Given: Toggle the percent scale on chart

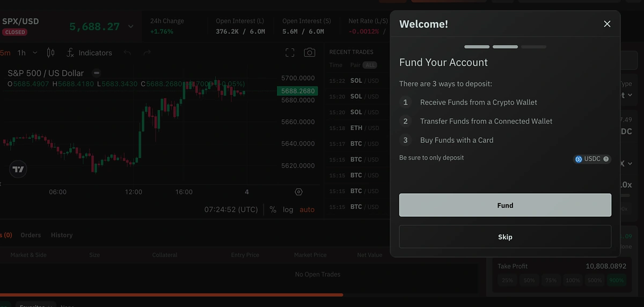Looking at the screenshot, I should [273, 209].
